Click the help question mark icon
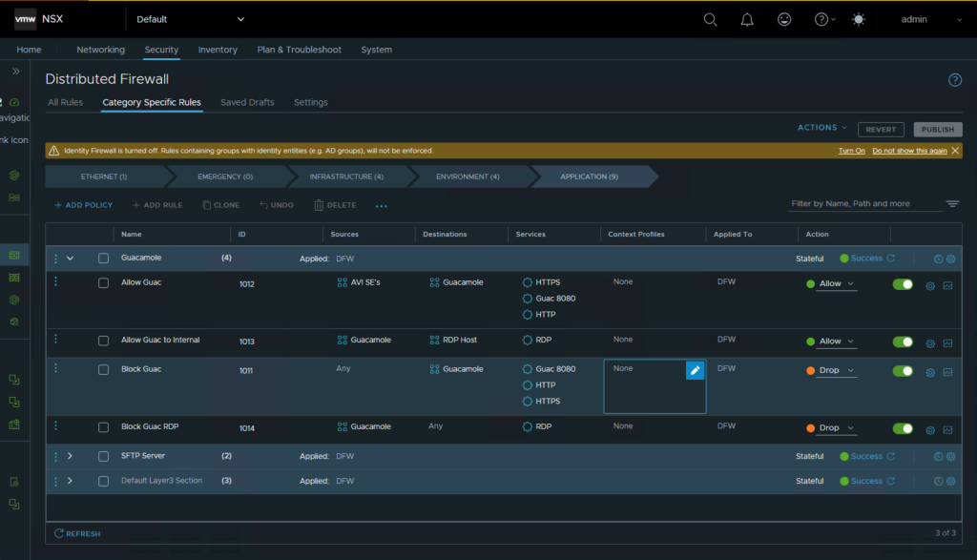The height and width of the screenshot is (560, 977). click(x=821, y=19)
